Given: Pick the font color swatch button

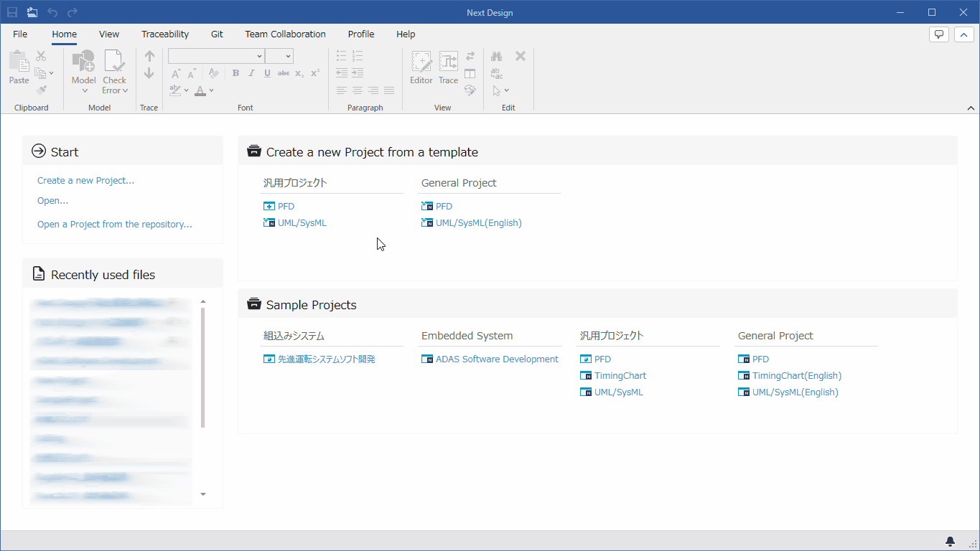Looking at the screenshot, I should [x=200, y=90].
